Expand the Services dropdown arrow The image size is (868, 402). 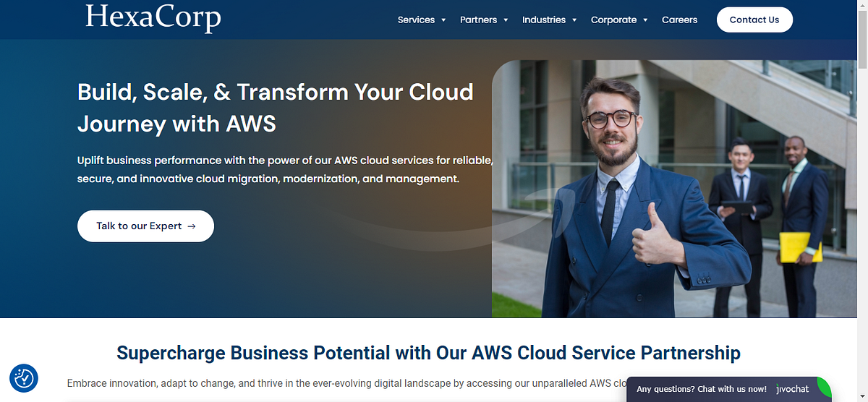click(443, 20)
